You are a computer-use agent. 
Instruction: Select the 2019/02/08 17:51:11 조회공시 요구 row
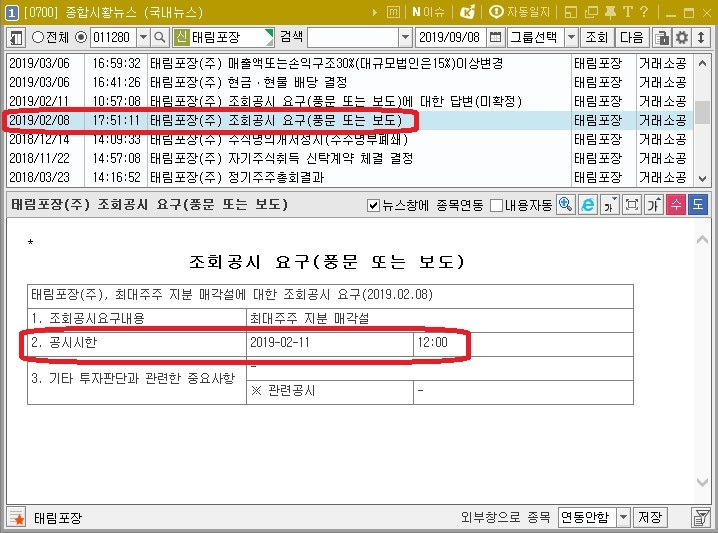350,120
